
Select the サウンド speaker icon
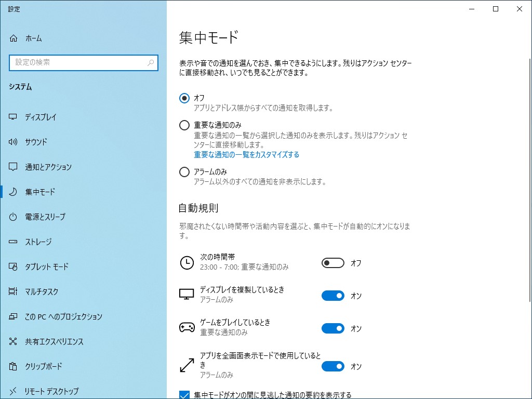(x=13, y=142)
